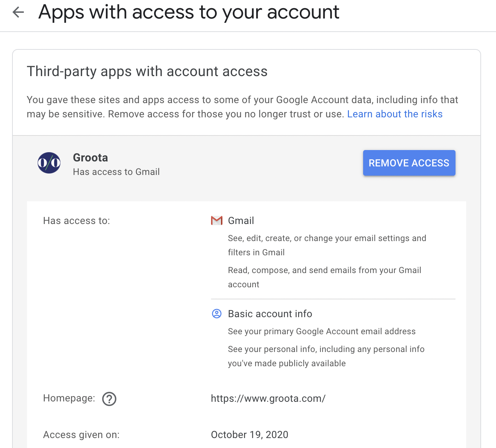Click the email settings and filters permission text
496x448 pixels.
327,245
